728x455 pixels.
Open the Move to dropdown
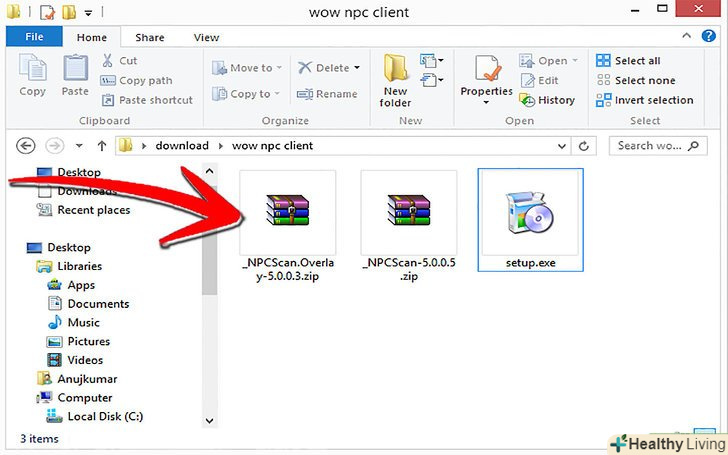point(247,68)
